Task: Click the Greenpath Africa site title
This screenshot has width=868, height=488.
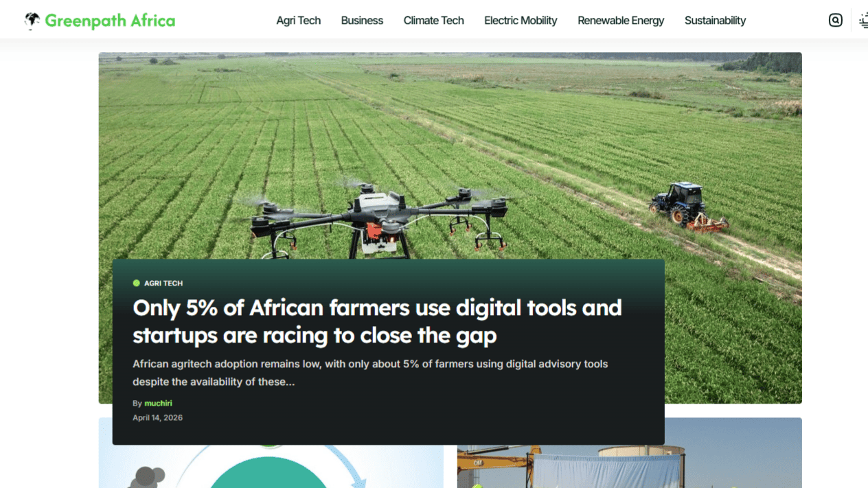Action: (109, 20)
